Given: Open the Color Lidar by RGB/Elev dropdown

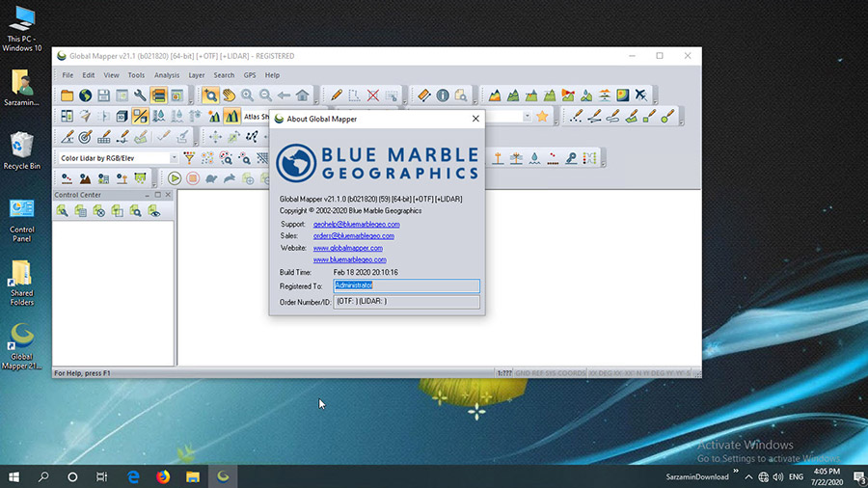Looking at the screenshot, I should (x=118, y=158).
